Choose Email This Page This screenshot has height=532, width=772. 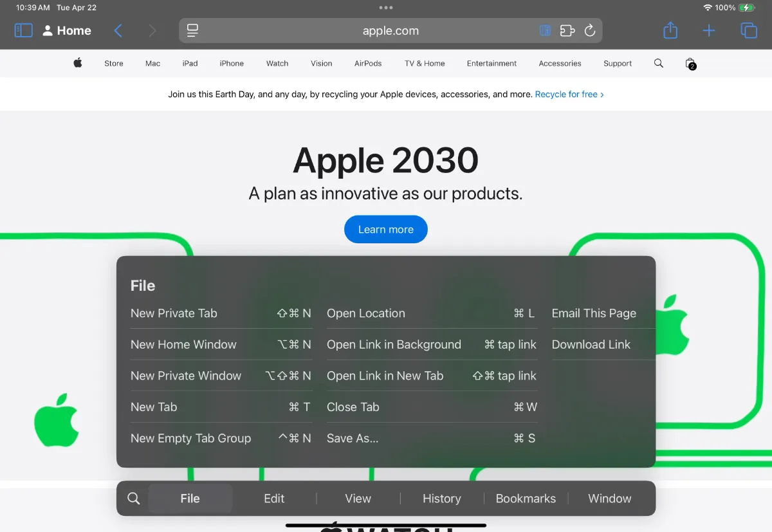click(x=603, y=313)
